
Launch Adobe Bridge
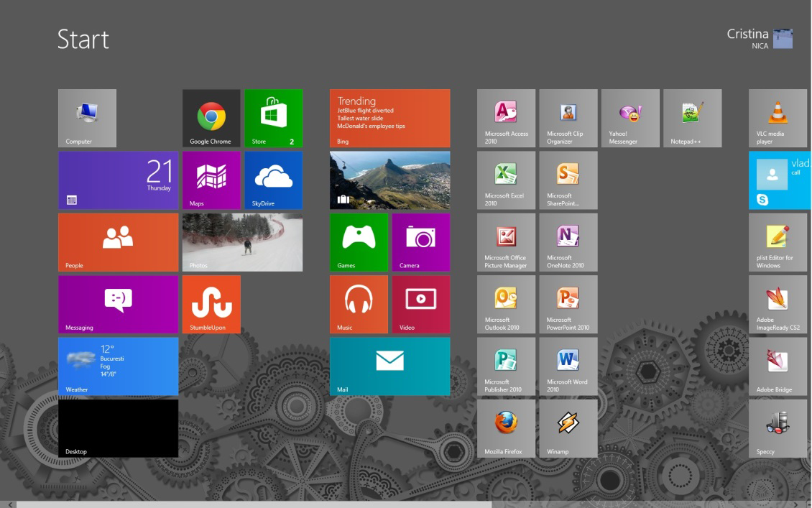(778, 366)
